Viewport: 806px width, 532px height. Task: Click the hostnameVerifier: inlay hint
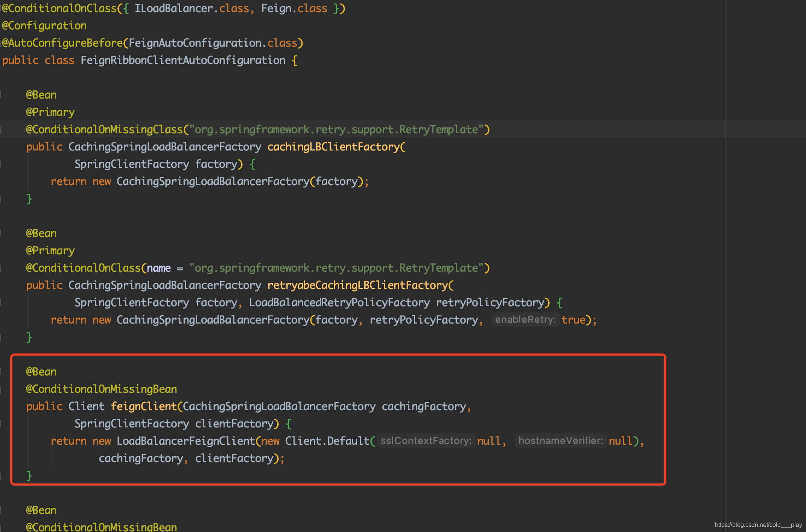[561, 441]
